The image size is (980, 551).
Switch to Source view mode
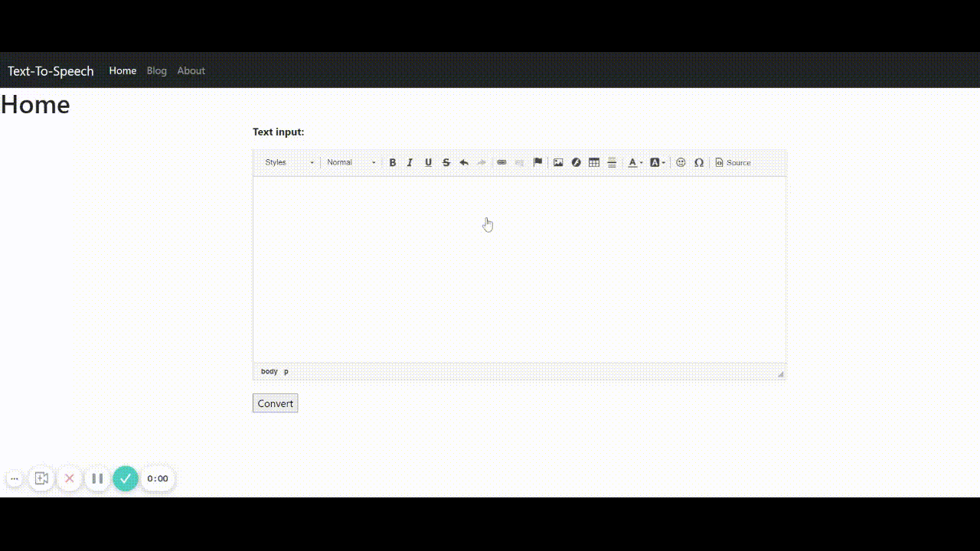[x=732, y=162]
